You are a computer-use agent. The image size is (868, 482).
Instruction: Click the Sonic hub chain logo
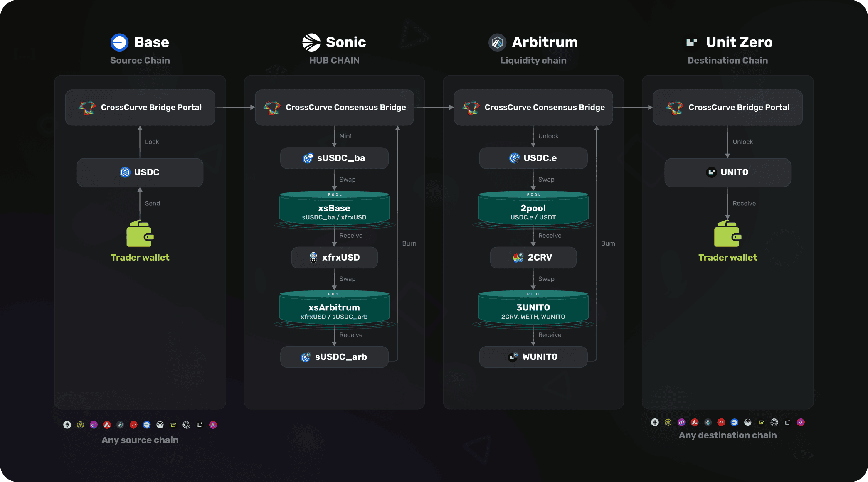(x=311, y=42)
